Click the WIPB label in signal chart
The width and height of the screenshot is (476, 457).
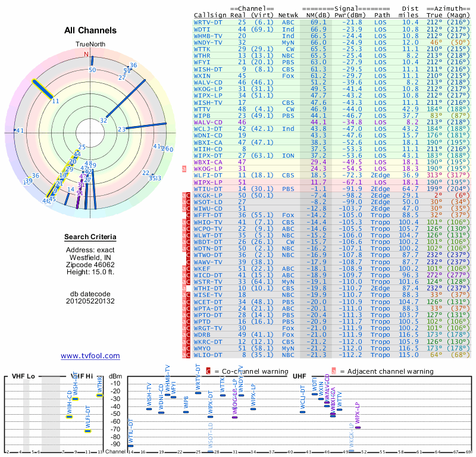pyautogui.click(x=186, y=402)
